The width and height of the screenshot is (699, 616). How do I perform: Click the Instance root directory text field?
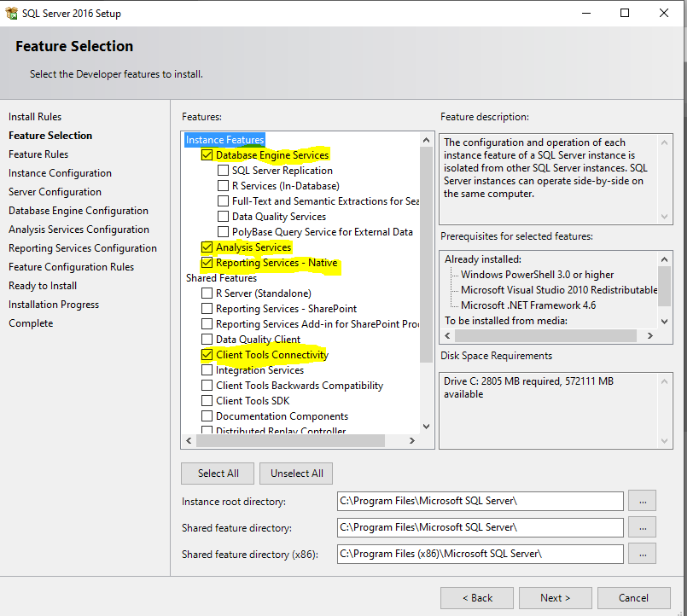(x=480, y=501)
